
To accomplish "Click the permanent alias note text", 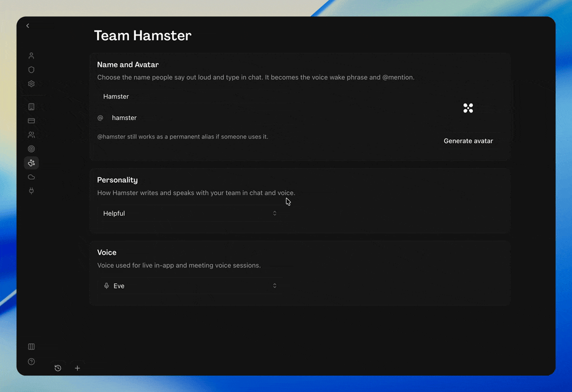I will point(182,137).
